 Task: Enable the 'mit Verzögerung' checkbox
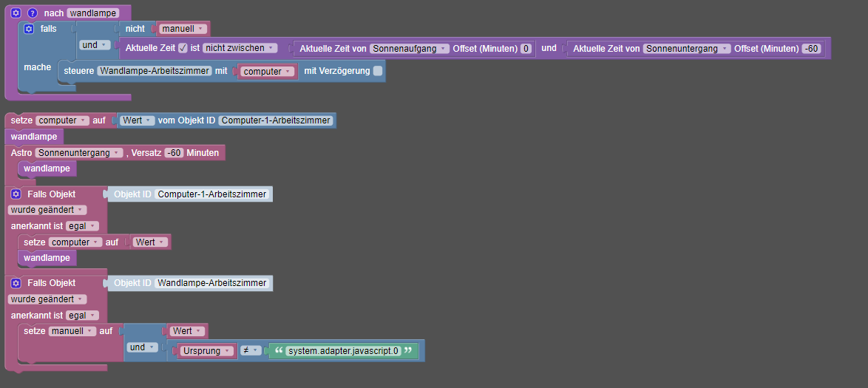(x=378, y=71)
